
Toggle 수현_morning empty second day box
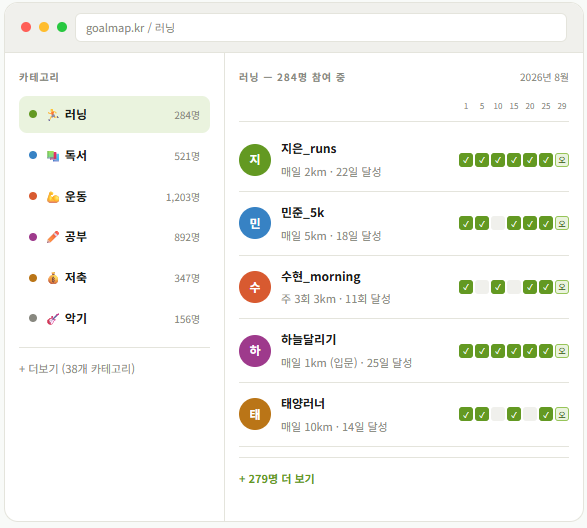click(482, 287)
